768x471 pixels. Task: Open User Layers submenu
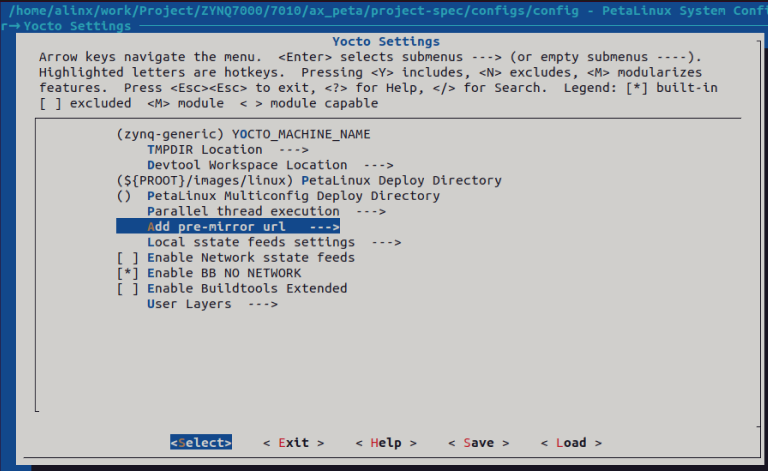[x=212, y=304]
